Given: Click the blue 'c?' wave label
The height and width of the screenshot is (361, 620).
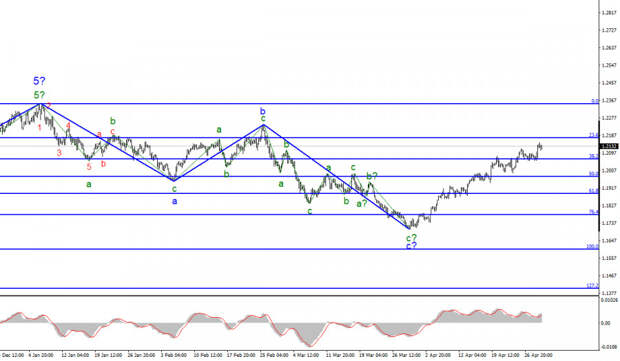Looking at the screenshot, I should (412, 246).
